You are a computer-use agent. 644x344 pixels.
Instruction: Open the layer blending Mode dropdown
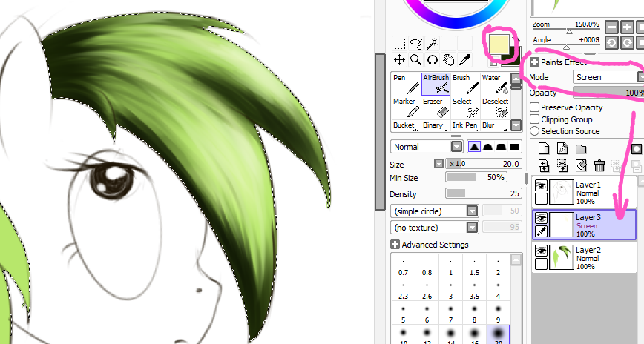click(608, 77)
